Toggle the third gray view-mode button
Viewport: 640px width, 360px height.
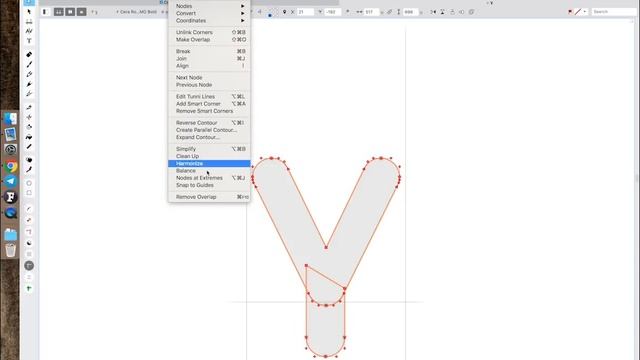pyautogui.click(x=82, y=12)
